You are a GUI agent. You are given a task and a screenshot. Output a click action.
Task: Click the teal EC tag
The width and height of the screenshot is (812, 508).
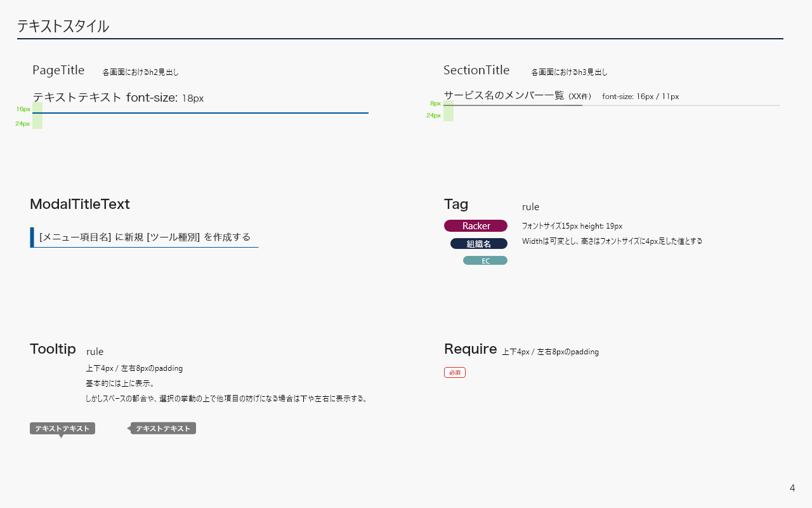[485, 260]
